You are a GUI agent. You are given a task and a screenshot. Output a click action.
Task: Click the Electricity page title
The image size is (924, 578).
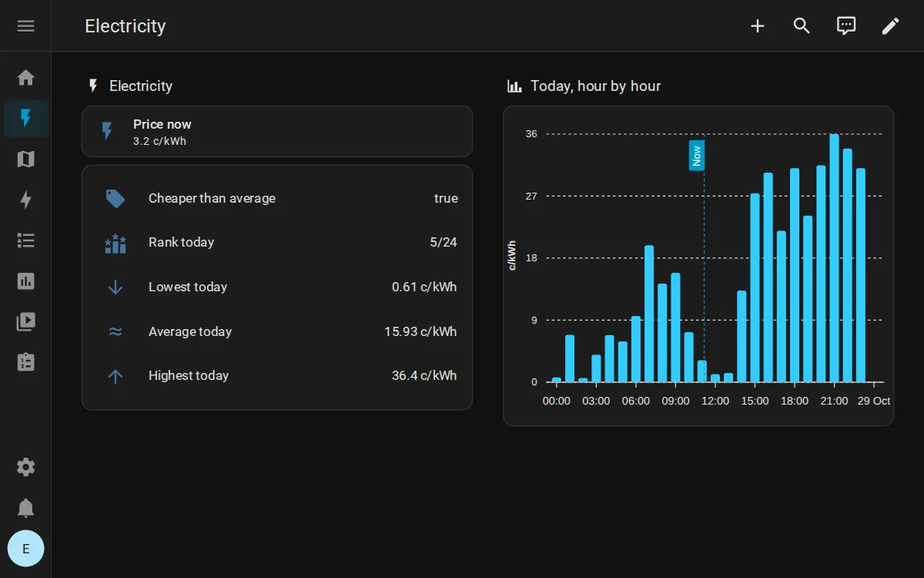click(x=126, y=26)
